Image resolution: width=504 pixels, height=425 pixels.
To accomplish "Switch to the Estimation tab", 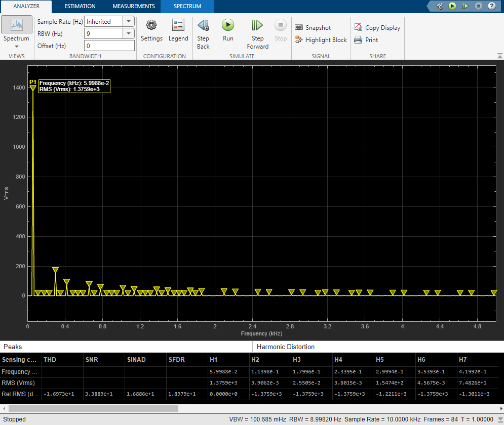I will (80, 6).
